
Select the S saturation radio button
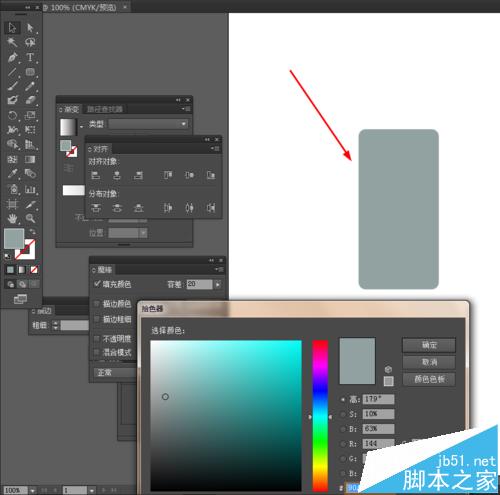[x=343, y=414]
